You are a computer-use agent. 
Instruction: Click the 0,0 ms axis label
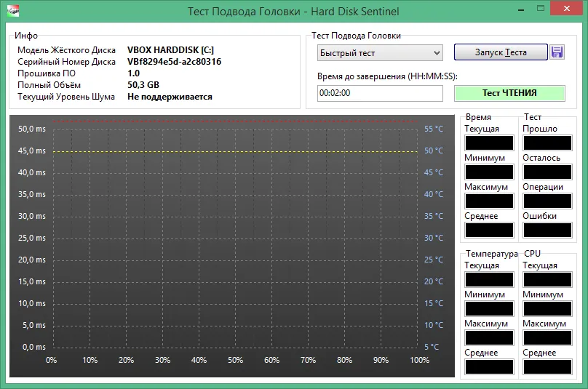point(34,347)
